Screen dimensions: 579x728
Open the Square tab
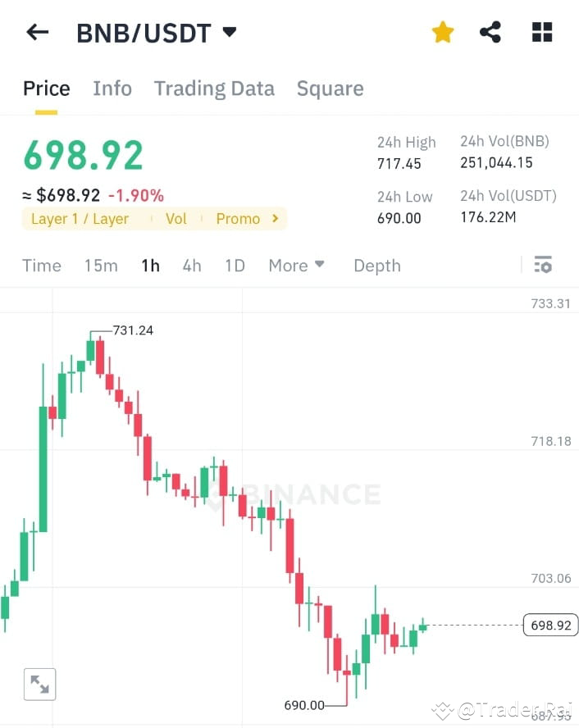(330, 89)
